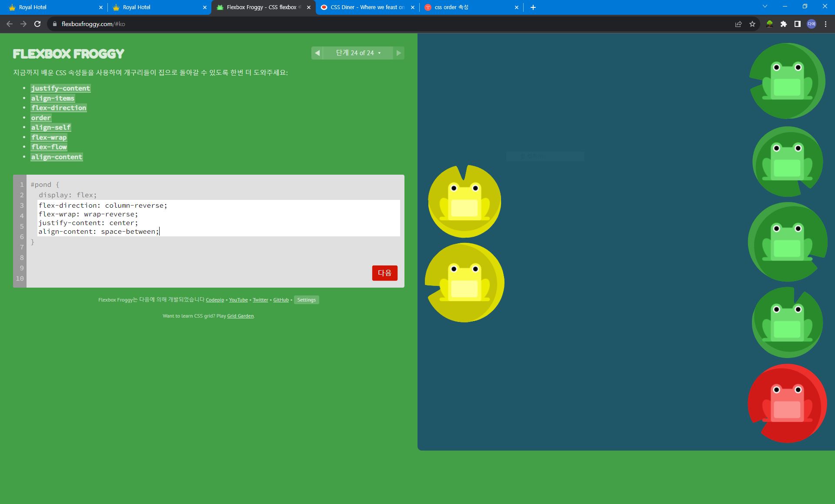Screen dimensions: 835x504
Task: Open the Settings button in footer
Action: pos(306,300)
